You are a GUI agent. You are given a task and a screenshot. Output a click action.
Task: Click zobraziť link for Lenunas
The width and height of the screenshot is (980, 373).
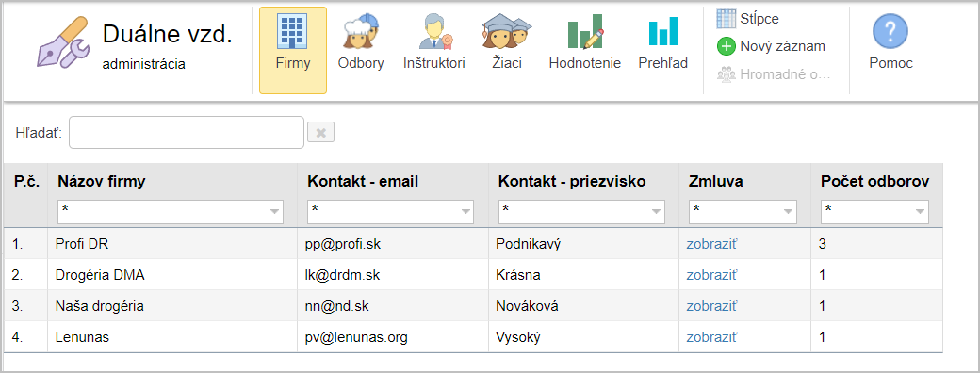(711, 337)
